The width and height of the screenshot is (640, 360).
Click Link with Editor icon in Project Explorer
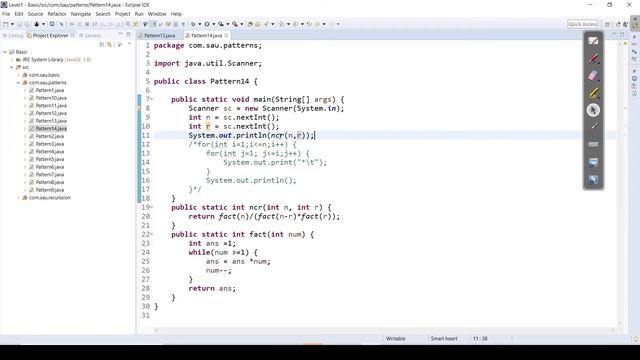109,44
